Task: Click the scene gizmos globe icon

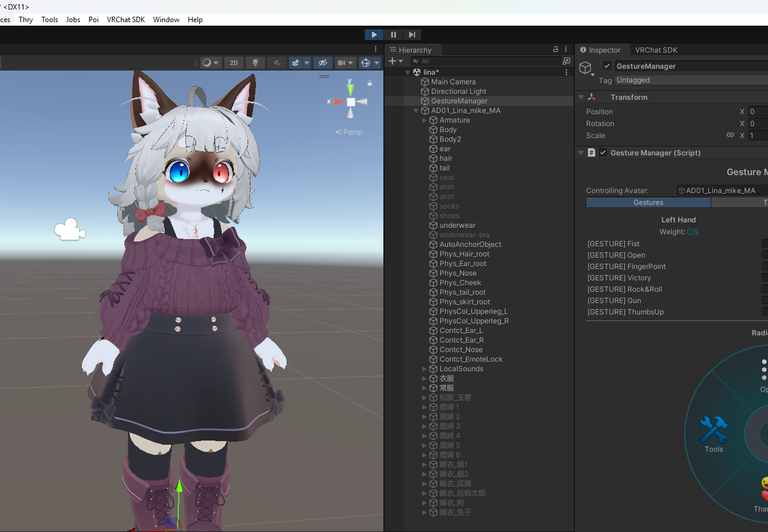Action: pyautogui.click(x=365, y=63)
